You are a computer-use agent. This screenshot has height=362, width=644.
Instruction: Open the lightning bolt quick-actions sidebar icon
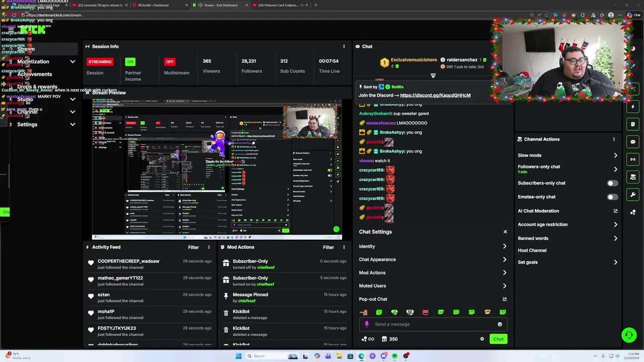coord(633,107)
